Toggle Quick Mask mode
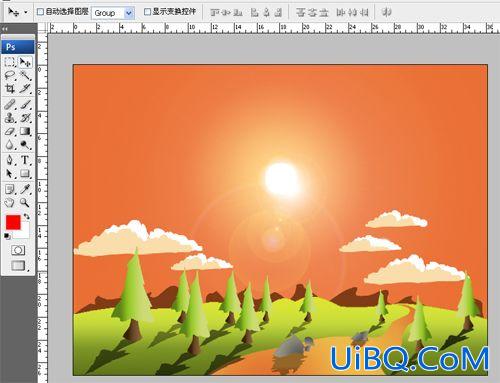The width and height of the screenshot is (500, 383). pyautogui.click(x=18, y=250)
